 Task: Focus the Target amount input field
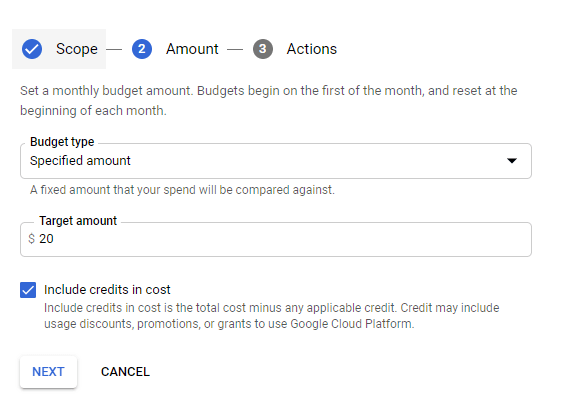(276, 240)
